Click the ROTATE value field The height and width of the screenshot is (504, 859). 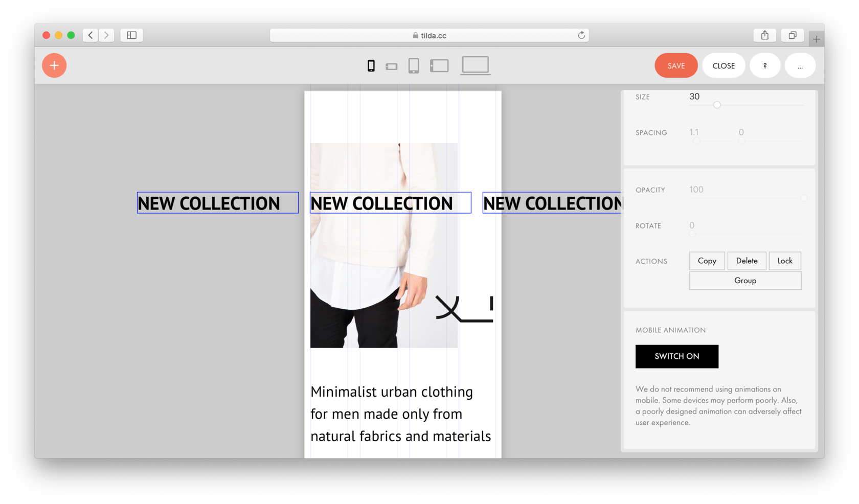[692, 225]
